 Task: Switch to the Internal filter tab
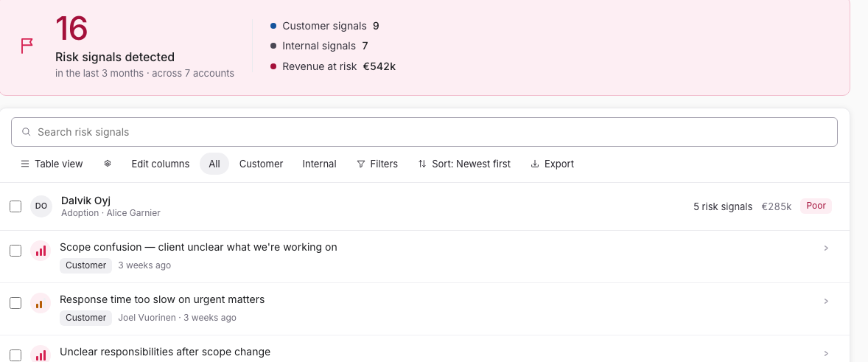click(x=319, y=164)
